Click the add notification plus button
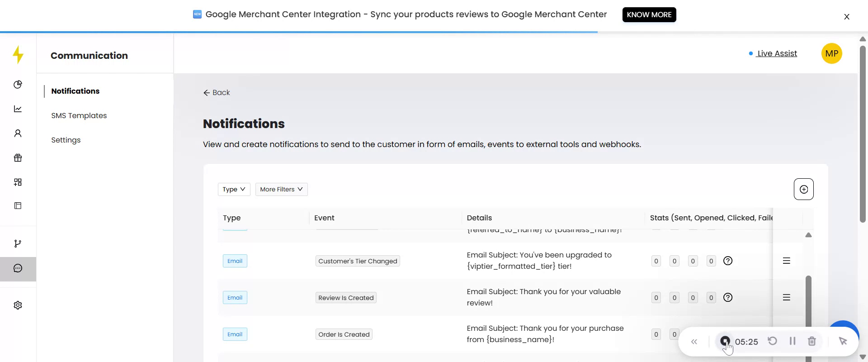The height and width of the screenshot is (362, 868). point(803,189)
